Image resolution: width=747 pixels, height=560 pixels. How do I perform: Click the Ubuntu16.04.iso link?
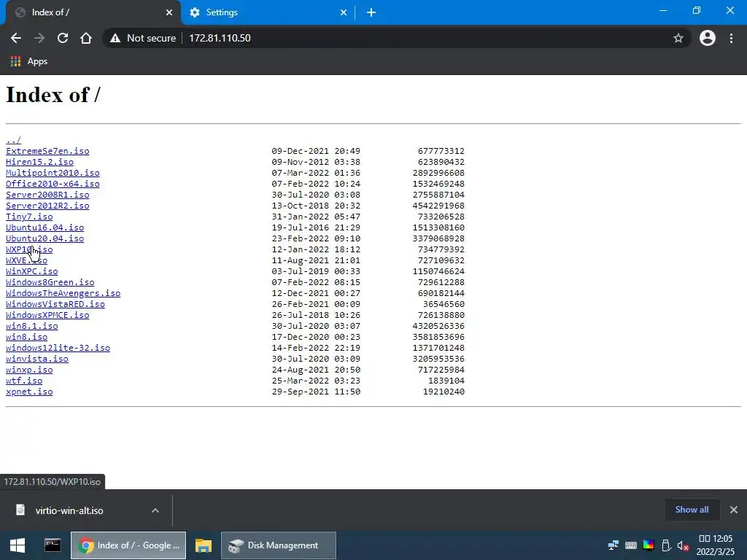tap(44, 227)
